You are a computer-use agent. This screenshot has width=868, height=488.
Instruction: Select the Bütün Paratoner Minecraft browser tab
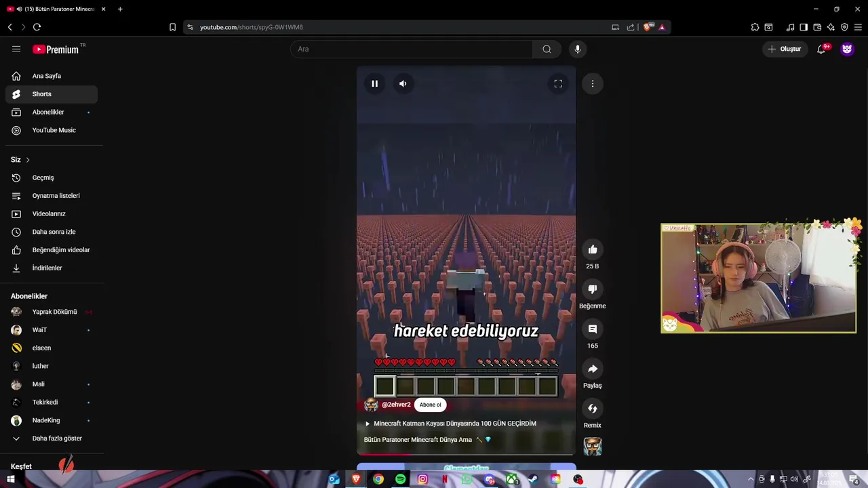[56, 9]
